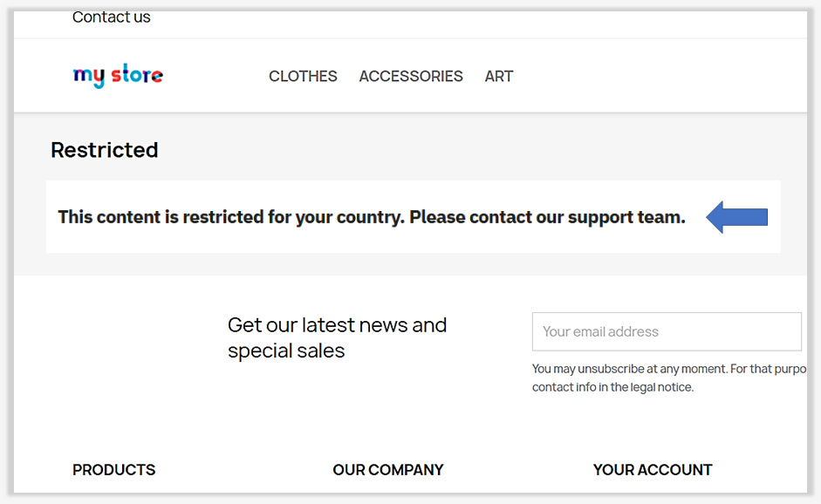This screenshot has width=821, height=504.
Task: Click the word "my" in the logo
Action: coord(89,77)
